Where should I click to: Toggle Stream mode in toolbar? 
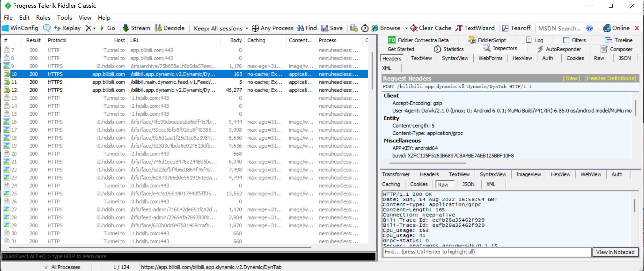tap(136, 28)
